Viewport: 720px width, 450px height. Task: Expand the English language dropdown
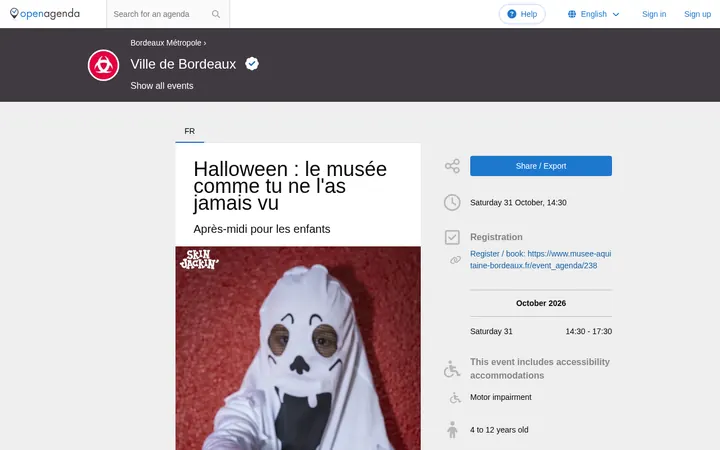(x=594, y=14)
